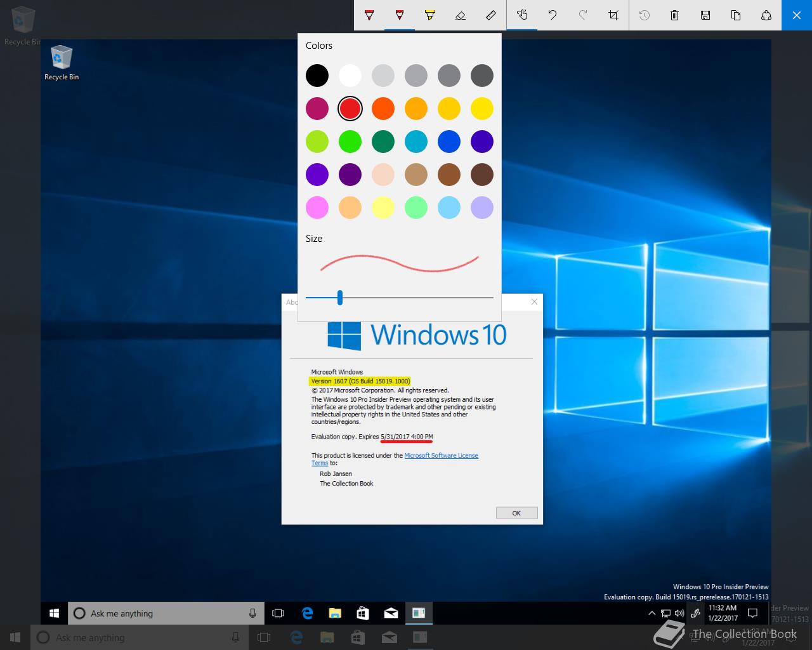
Task: Choose the pastel light blue swatch
Action: point(449,208)
